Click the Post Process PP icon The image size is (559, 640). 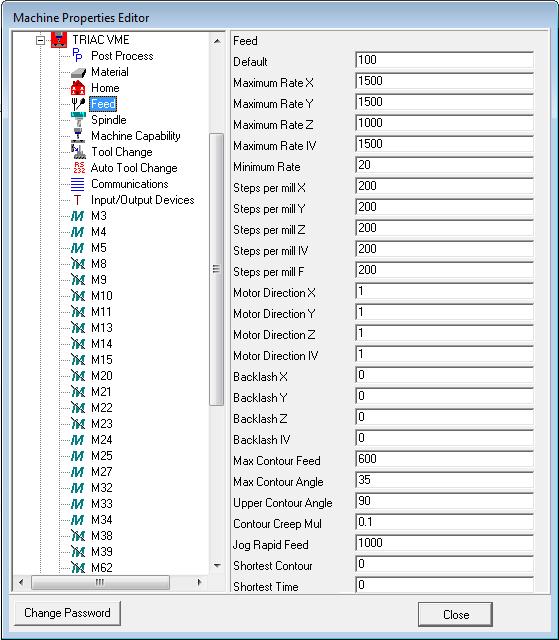pyautogui.click(x=78, y=56)
